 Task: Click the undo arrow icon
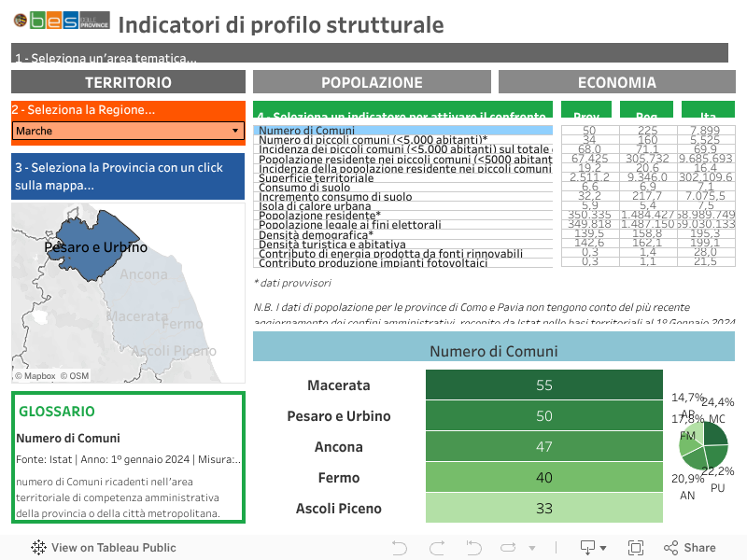400,548
